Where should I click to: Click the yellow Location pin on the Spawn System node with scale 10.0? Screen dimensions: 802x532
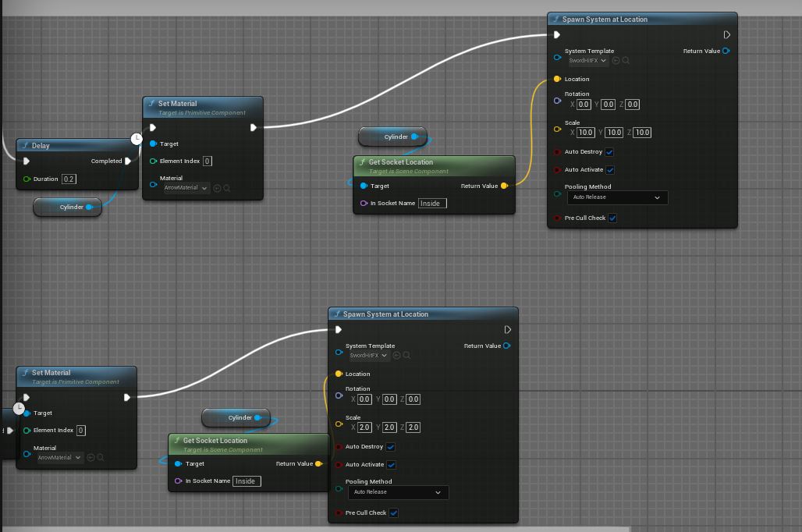coord(557,80)
